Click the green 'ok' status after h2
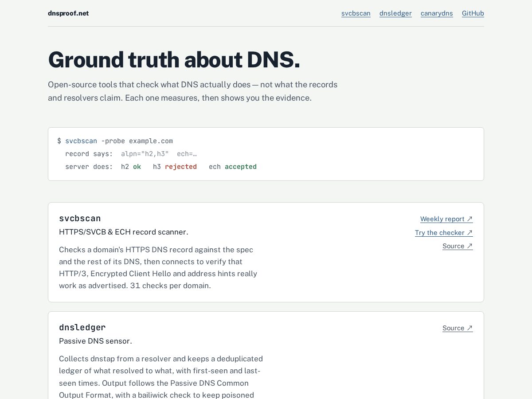The height and width of the screenshot is (399, 532). point(137,167)
